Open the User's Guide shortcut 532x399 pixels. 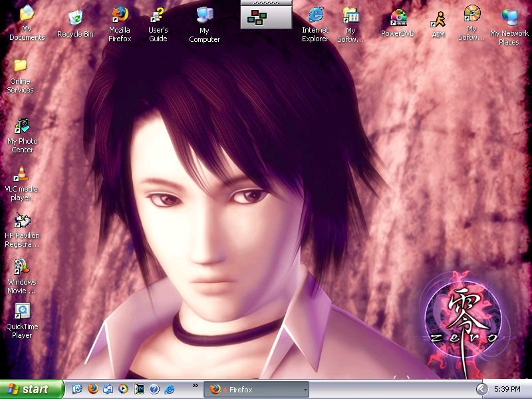(x=158, y=25)
